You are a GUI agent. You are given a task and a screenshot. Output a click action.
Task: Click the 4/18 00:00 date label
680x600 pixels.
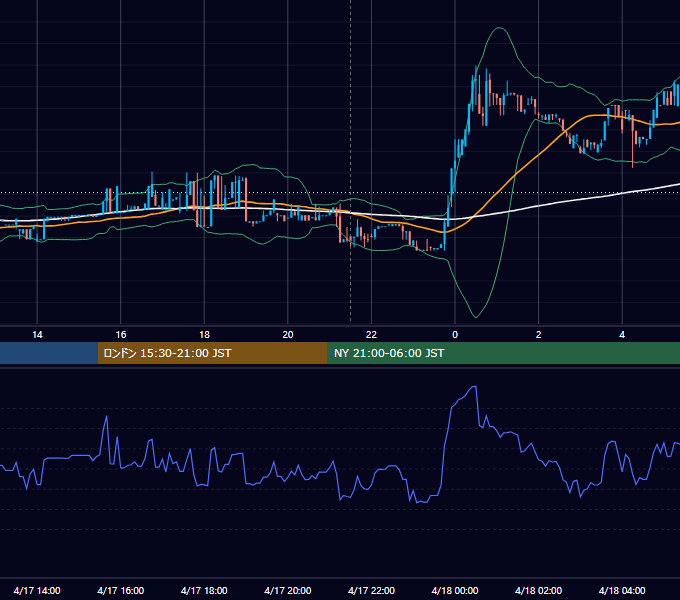coord(455,590)
